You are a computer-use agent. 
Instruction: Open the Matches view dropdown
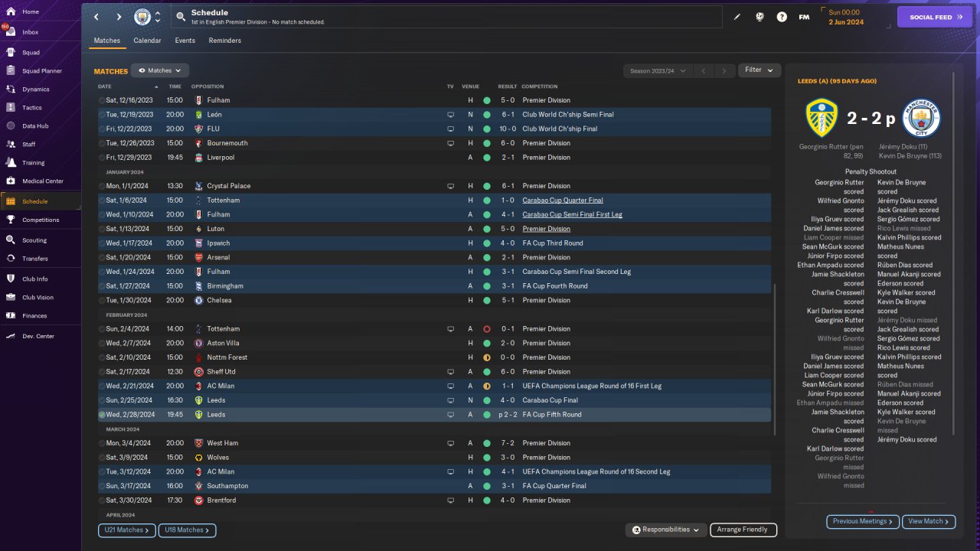pos(160,70)
